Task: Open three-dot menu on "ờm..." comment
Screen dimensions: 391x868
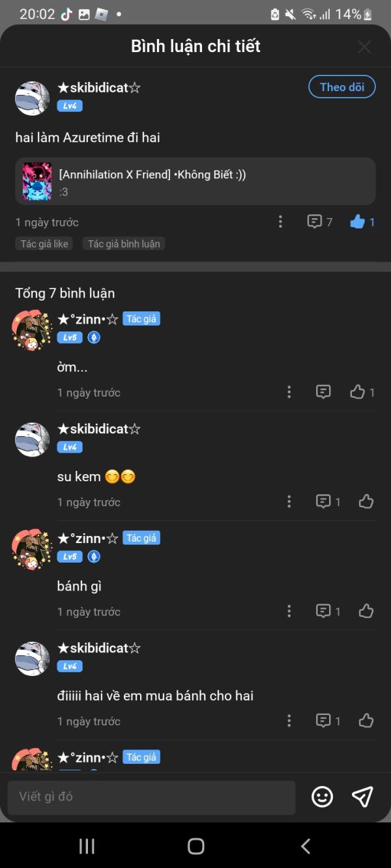Action: coord(289,392)
